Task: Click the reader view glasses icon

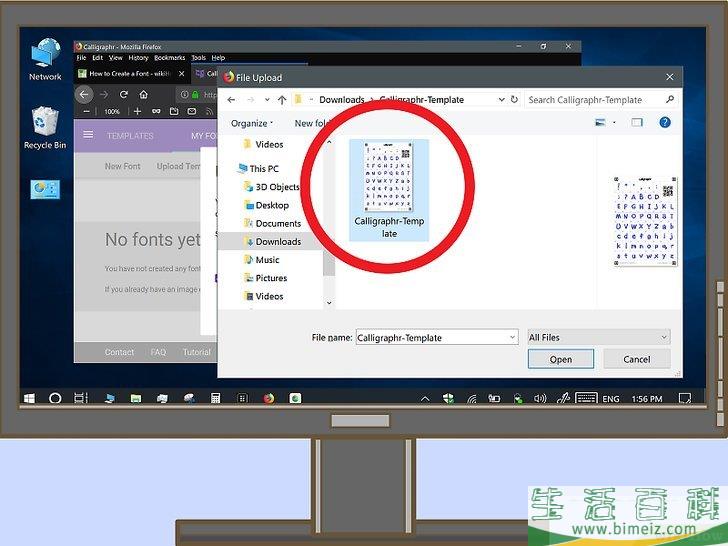Action: 156,111
